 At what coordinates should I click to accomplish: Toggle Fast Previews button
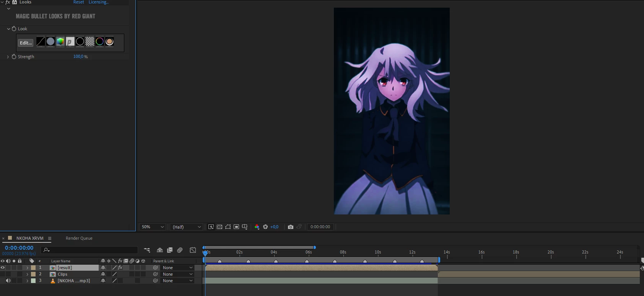(211, 227)
